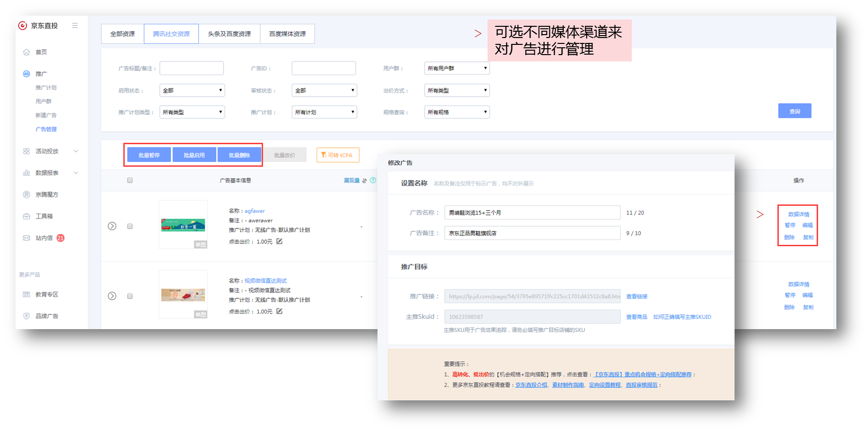Expand the 活动投放 sidebar section
This screenshot has width=868, height=432.
tap(76, 151)
